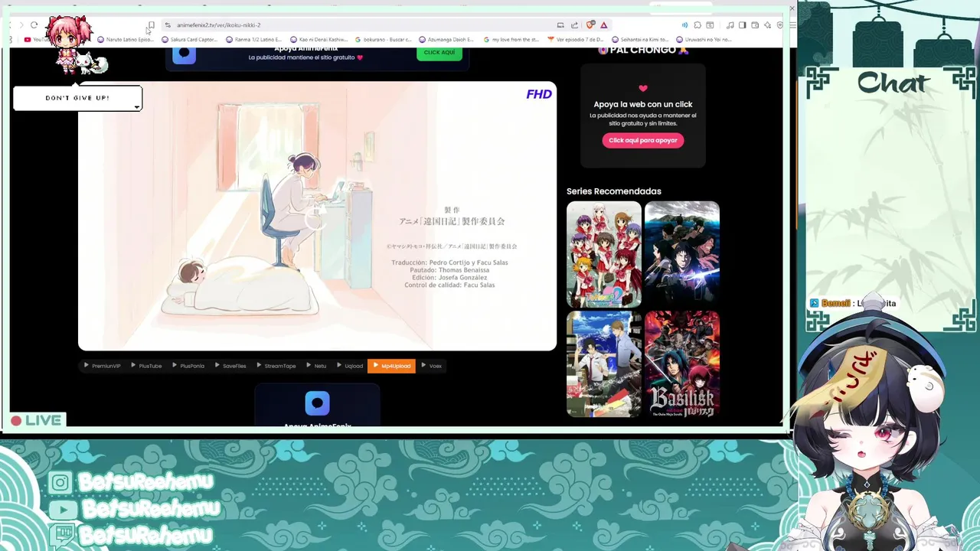The height and width of the screenshot is (551, 980).
Task: Select the PlusPonia server tab
Action: (x=188, y=366)
